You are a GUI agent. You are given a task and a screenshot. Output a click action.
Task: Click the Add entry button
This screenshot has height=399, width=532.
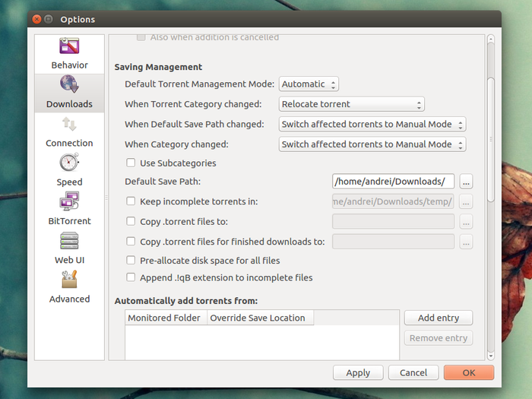pyautogui.click(x=438, y=318)
